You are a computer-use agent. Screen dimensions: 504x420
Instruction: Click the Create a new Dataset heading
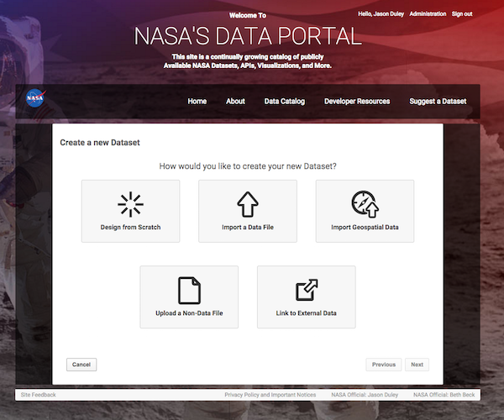(x=100, y=142)
